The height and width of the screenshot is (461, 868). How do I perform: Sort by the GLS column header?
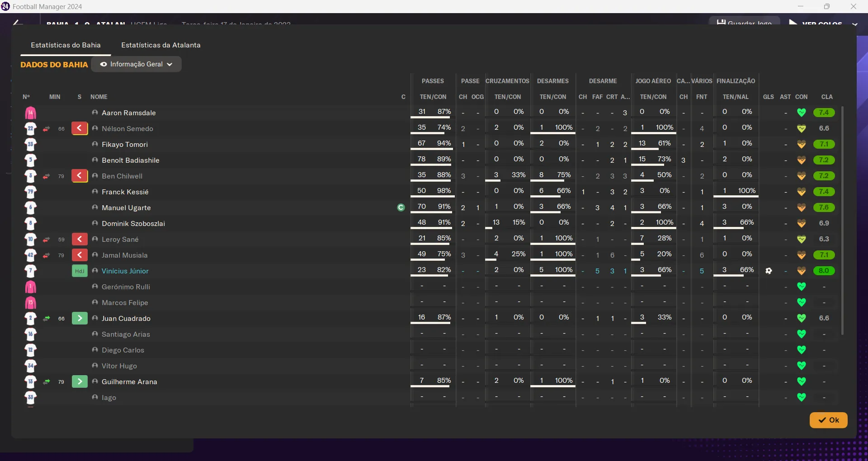(x=768, y=97)
